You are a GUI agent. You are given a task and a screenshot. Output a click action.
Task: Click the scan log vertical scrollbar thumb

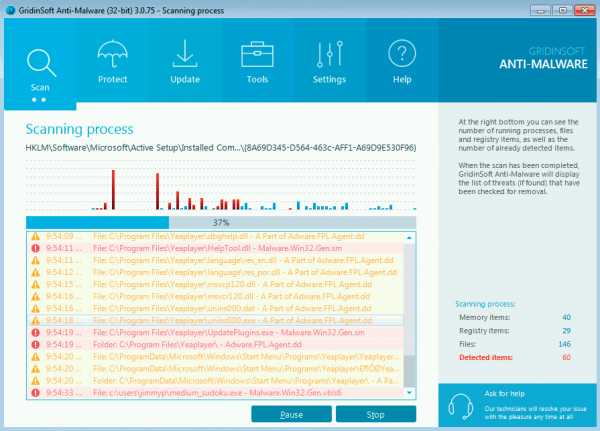coord(409,371)
